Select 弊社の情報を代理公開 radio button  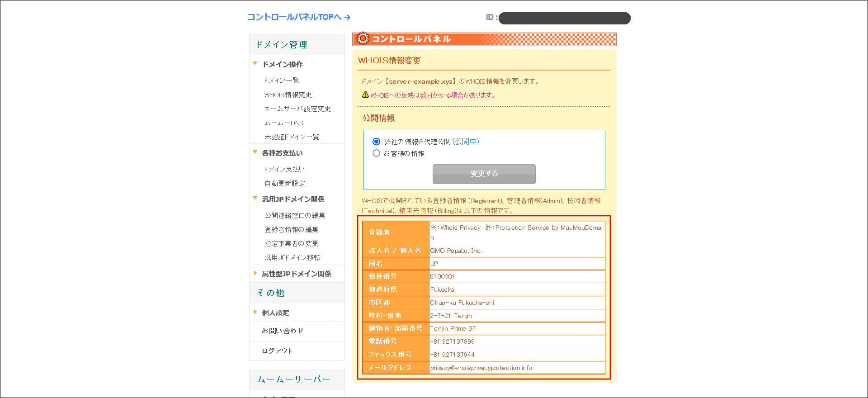point(376,142)
